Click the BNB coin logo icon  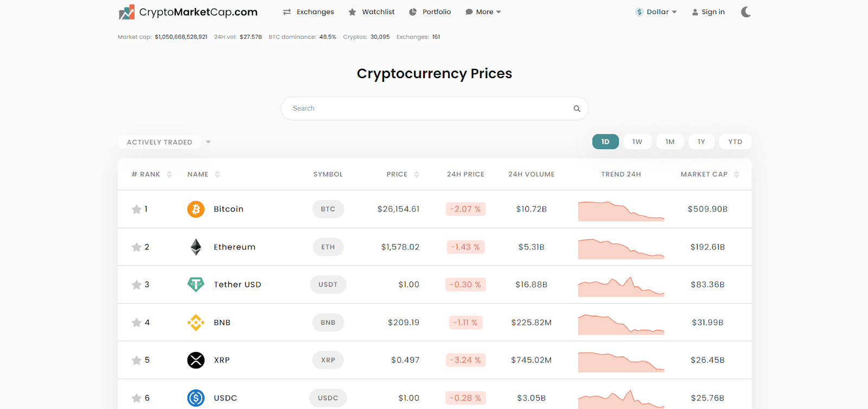(196, 322)
